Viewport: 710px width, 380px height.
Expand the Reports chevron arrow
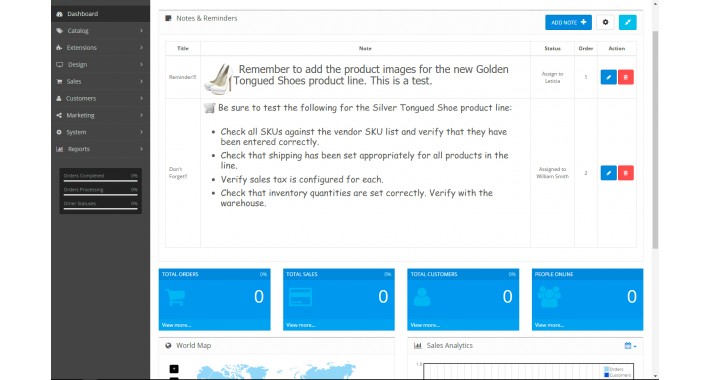[141, 149]
